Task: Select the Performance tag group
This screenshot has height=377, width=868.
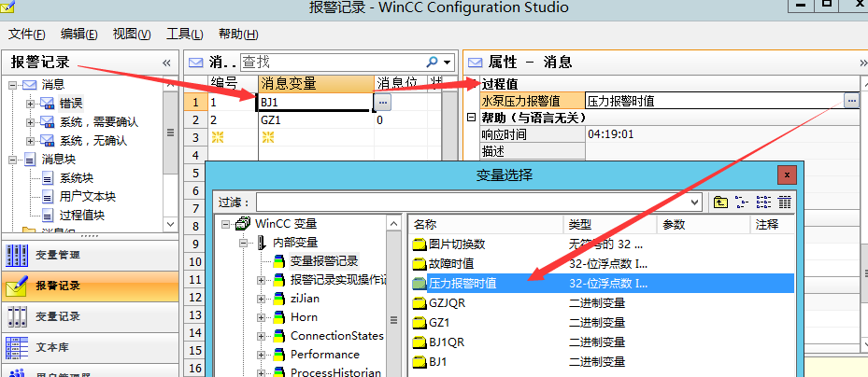Action: (x=325, y=355)
